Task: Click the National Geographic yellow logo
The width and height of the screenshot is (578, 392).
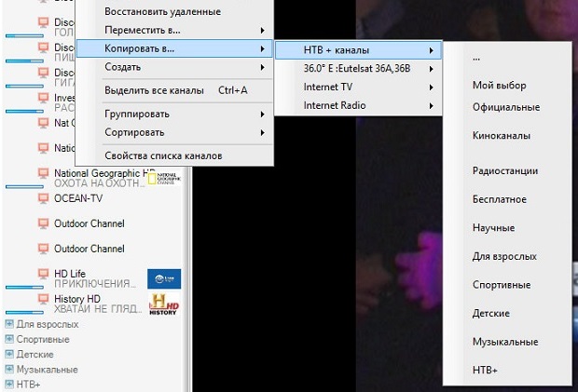Action: tap(161, 177)
